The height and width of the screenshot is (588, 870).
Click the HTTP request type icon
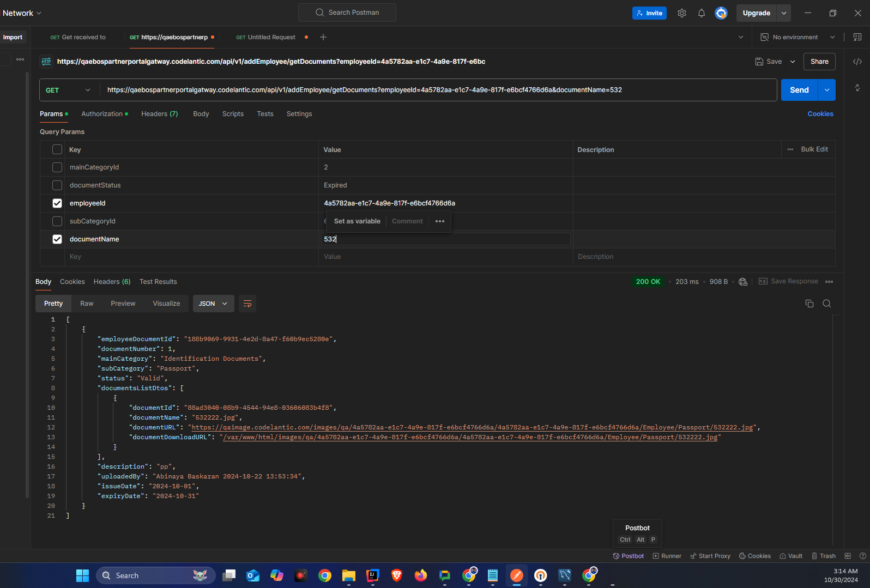click(46, 62)
